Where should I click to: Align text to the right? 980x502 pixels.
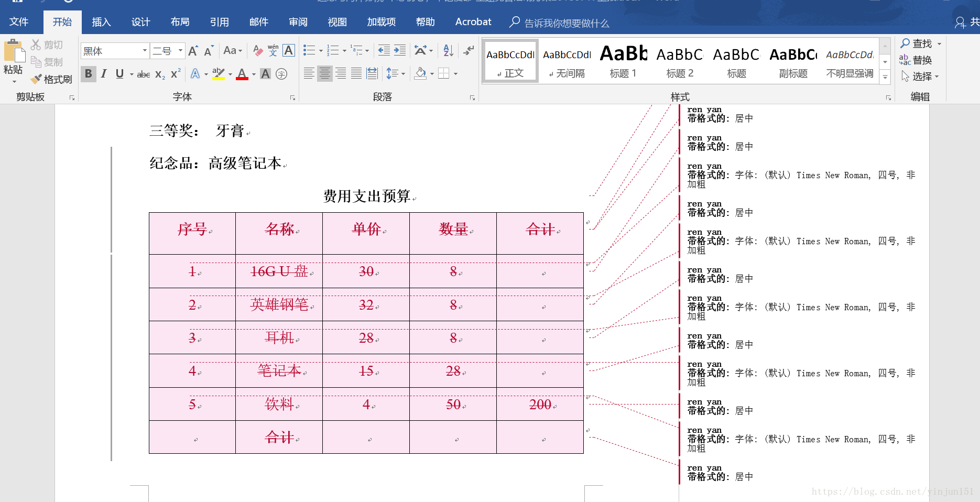point(341,74)
